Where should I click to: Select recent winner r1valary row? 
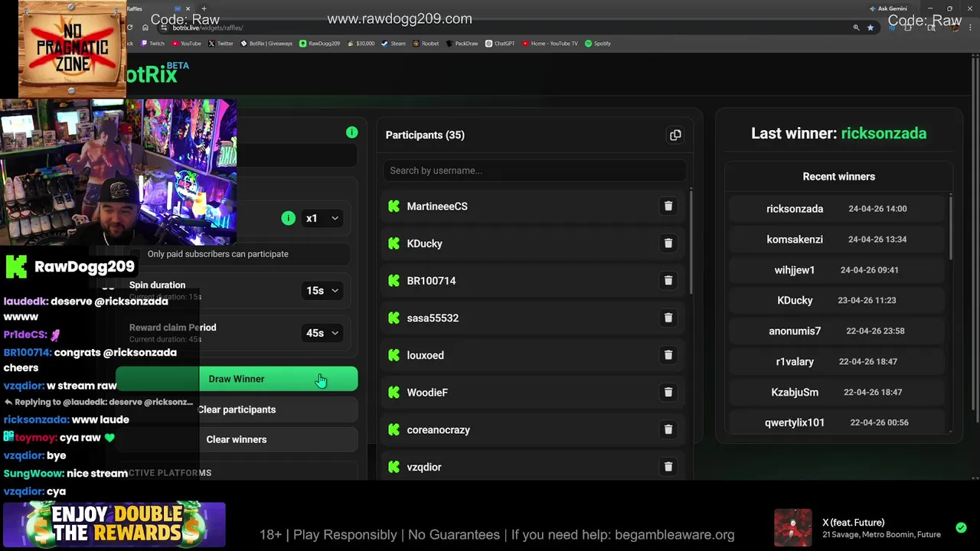tap(838, 362)
